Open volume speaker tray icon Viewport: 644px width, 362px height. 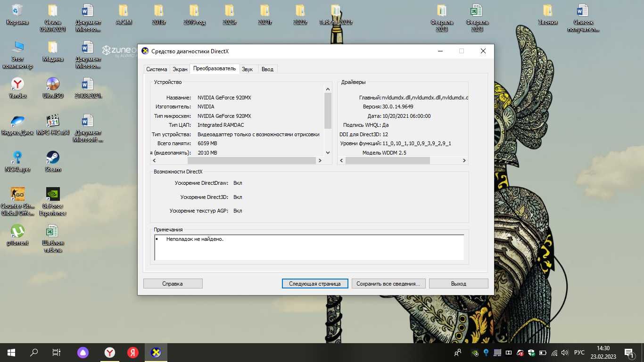565,353
